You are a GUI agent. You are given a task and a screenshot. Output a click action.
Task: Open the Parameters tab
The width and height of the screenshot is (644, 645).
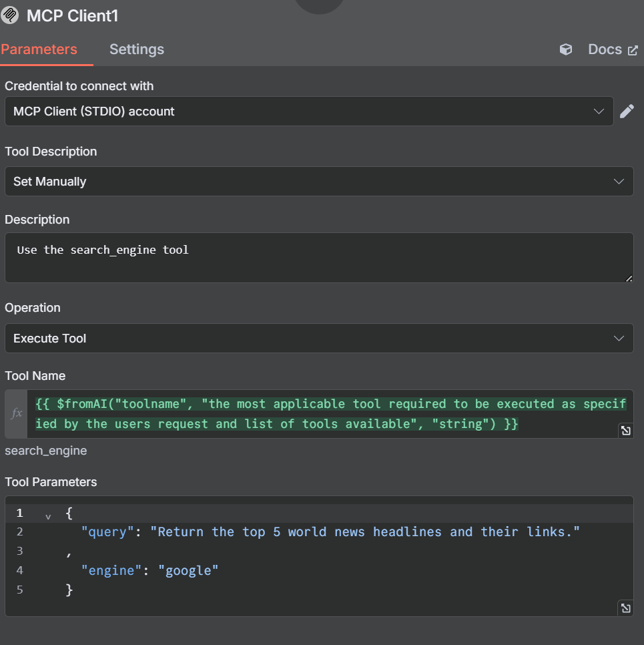coord(39,49)
